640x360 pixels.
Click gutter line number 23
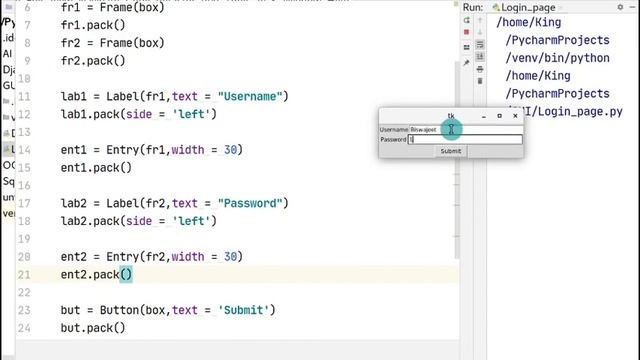(24, 311)
